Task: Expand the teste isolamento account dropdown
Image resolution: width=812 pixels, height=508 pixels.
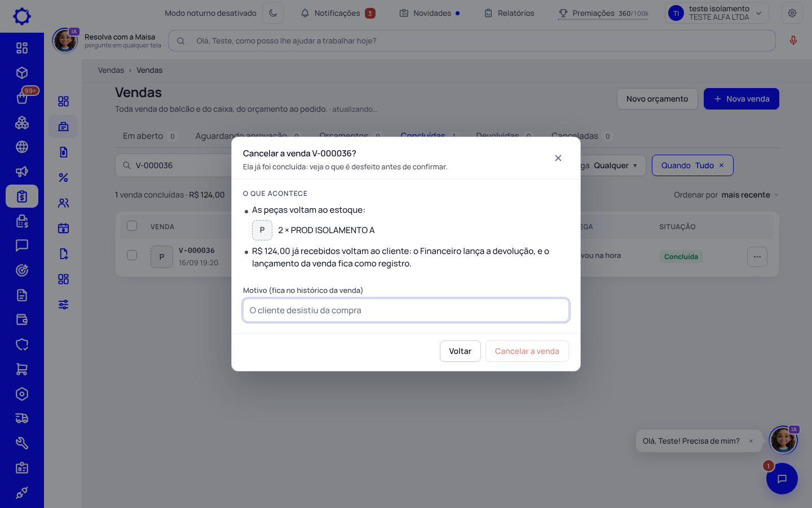Action: click(x=717, y=13)
